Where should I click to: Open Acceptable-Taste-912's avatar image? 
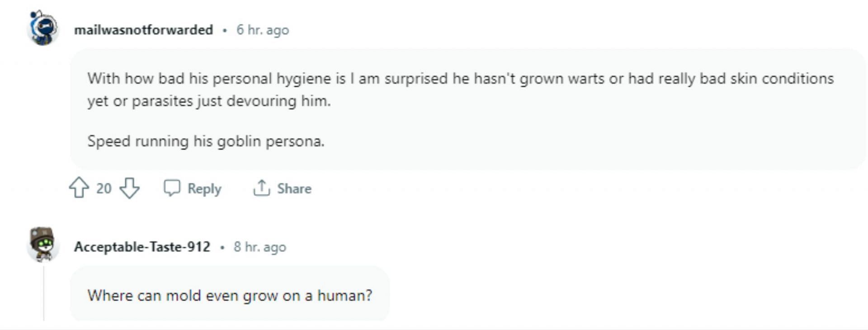tap(43, 244)
